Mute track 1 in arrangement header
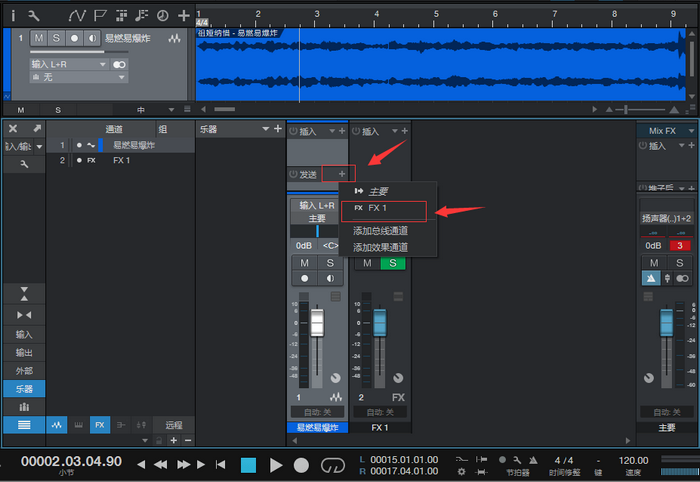This screenshot has width=700, height=482. pos(39,38)
